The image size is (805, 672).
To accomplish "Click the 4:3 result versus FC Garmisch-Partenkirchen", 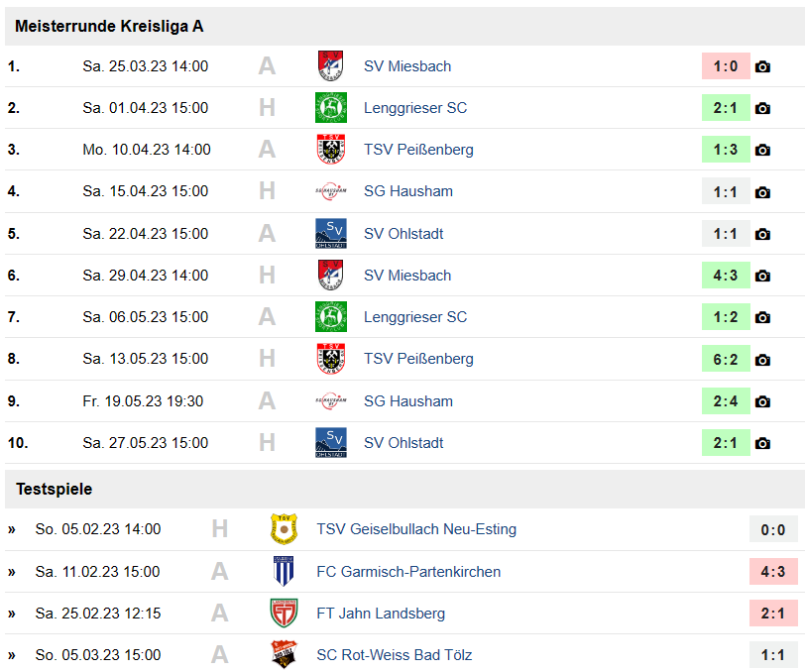I will point(773,571).
